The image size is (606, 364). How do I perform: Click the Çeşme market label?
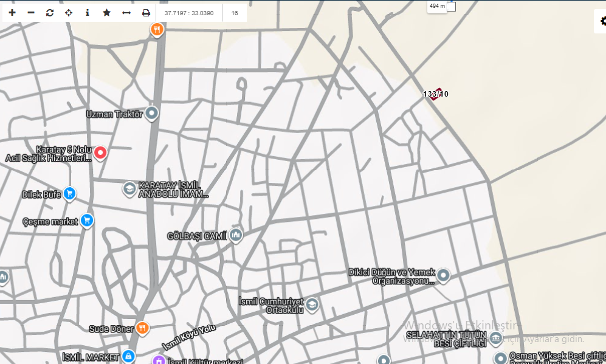coord(50,221)
